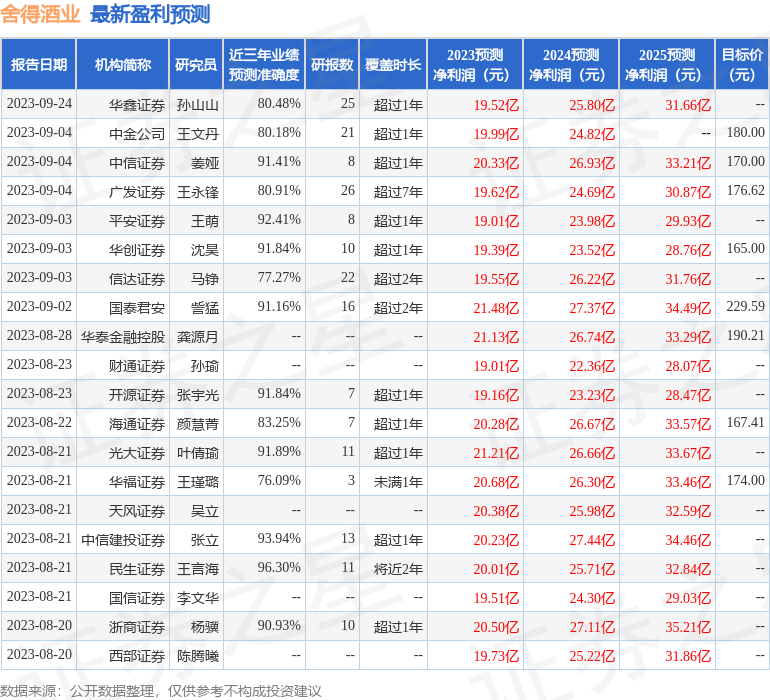Click 2025 profit forecast 34.49亿
Viewport: 770px width, 700px height.
(688, 308)
